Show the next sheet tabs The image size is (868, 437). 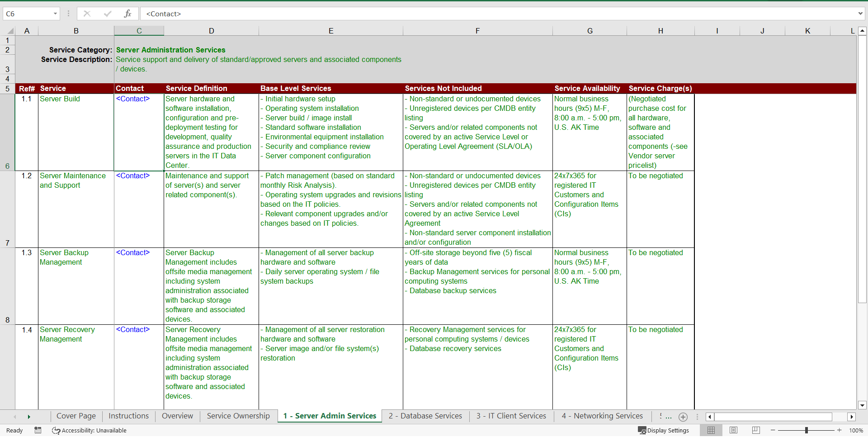tap(29, 417)
